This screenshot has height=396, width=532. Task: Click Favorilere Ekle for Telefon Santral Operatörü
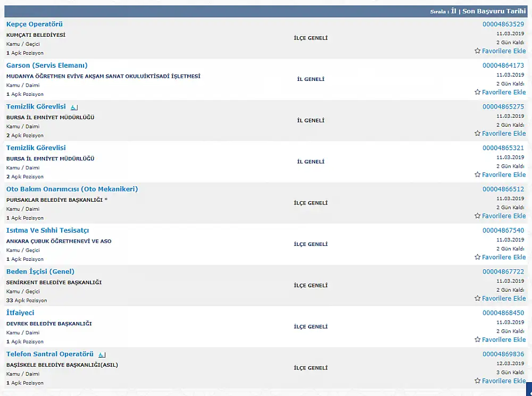pyautogui.click(x=504, y=381)
